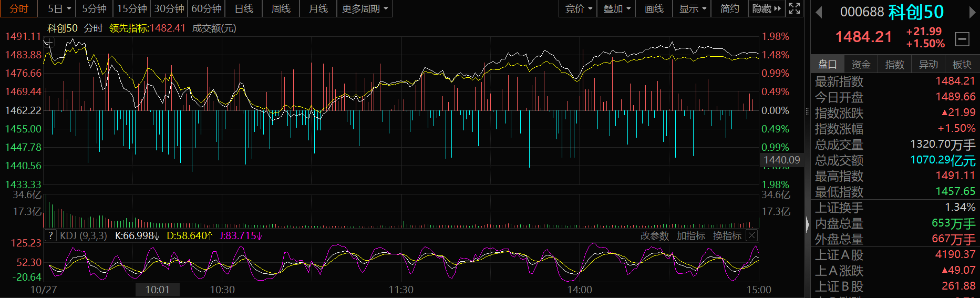The width and height of the screenshot is (980, 298).
Task: Open the 更多周期 dropdown
Action: pos(365,8)
